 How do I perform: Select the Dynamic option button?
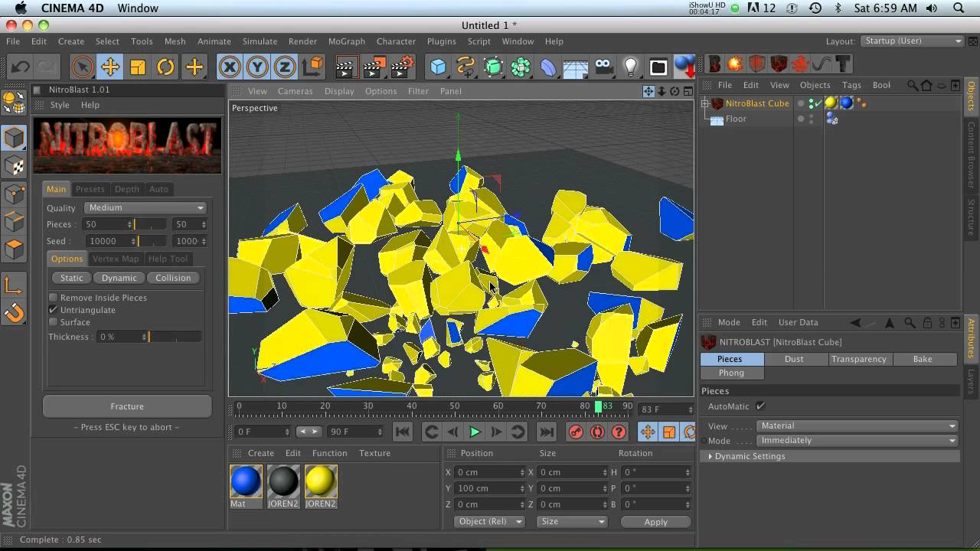[x=119, y=278]
